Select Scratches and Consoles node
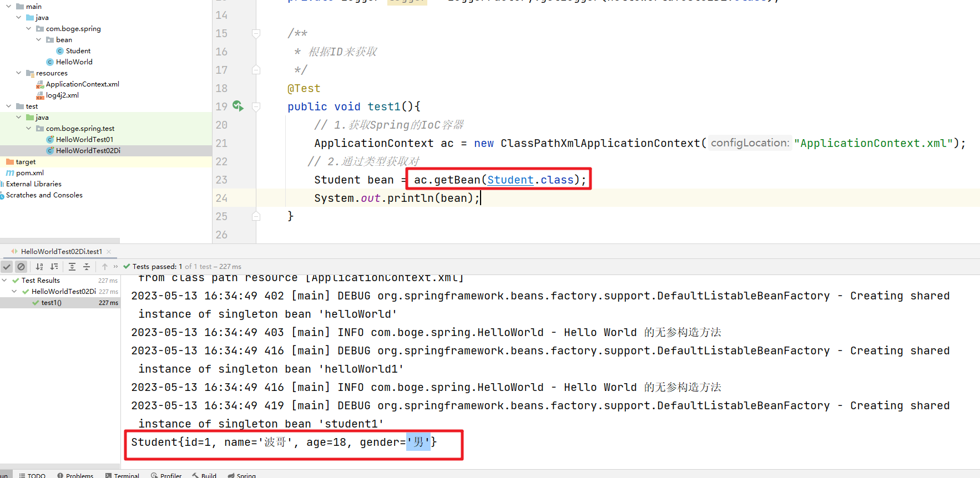Viewport: 980px width, 478px height. pos(44,195)
